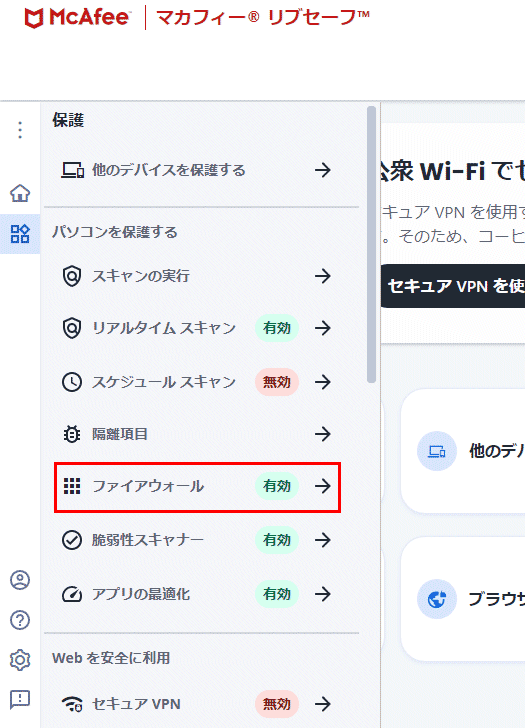
Task: Click the Wi-Fi lock icon beside セキュア VPN
Action: tap(72, 704)
